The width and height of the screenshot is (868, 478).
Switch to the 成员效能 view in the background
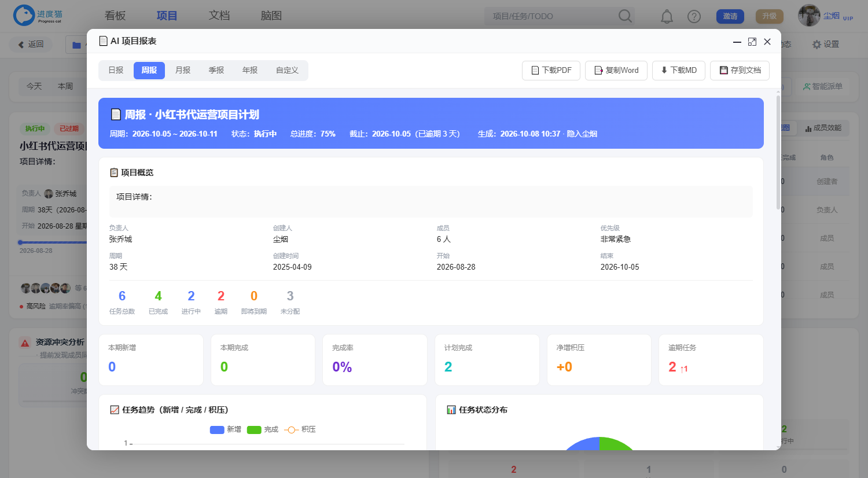click(x=823, y=128)
